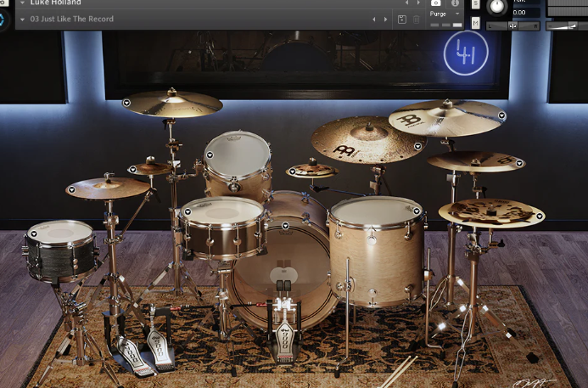Open the right china cymbal options marker

point(519,163)
